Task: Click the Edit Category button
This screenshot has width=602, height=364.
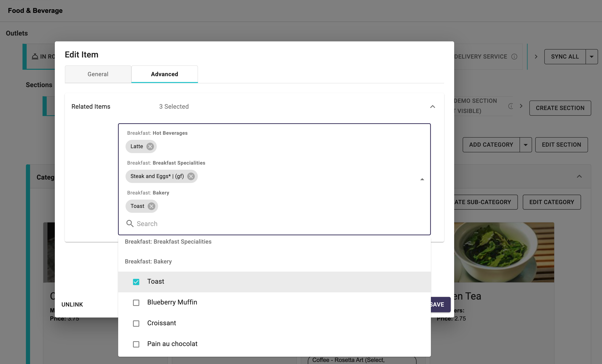Action: (552, 202)
